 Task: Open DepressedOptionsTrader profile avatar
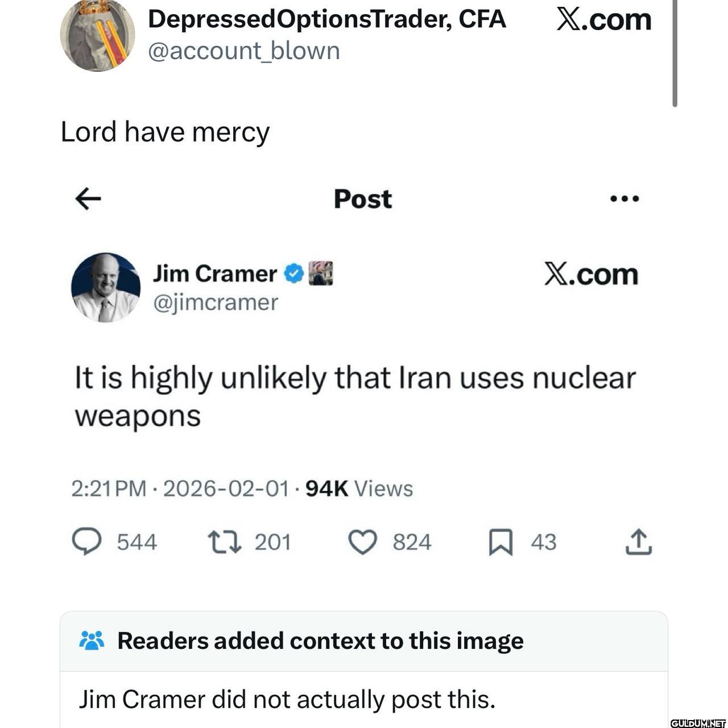pyautogui.click(x=97, y=35)
